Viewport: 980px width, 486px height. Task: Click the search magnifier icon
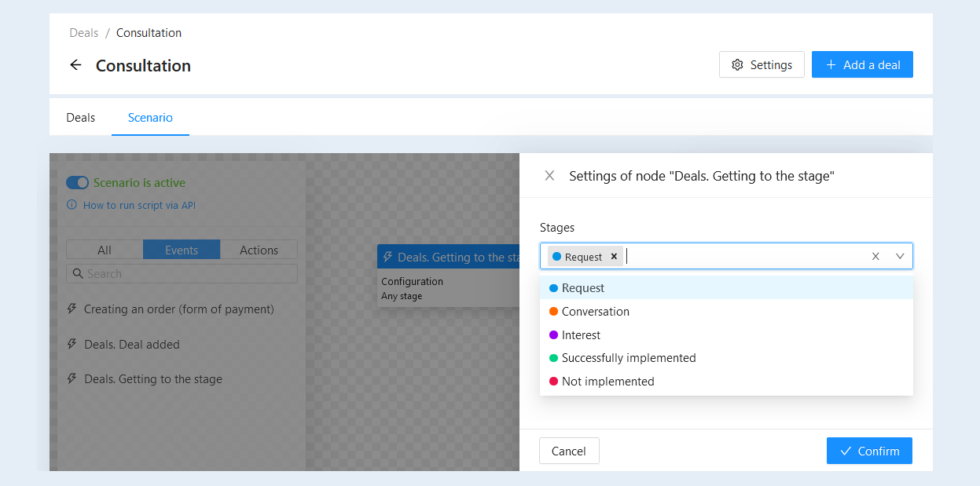click(78, 274)
